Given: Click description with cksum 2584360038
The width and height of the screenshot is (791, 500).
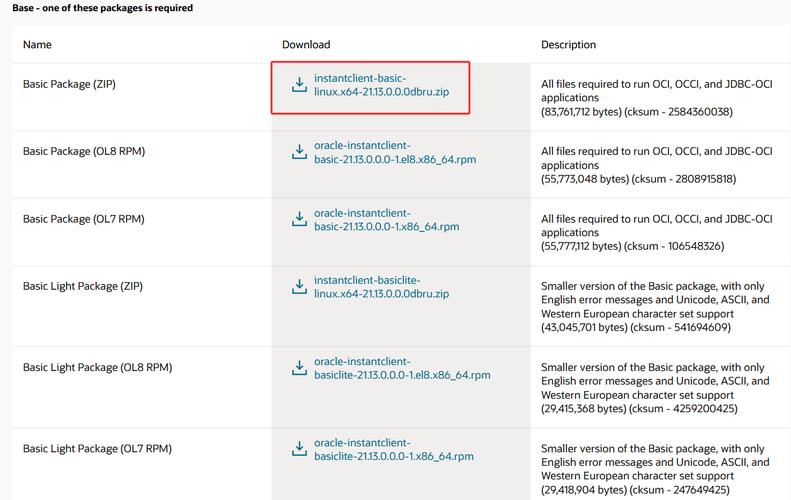Looking at the screenshot, I should tap(657, 98).
